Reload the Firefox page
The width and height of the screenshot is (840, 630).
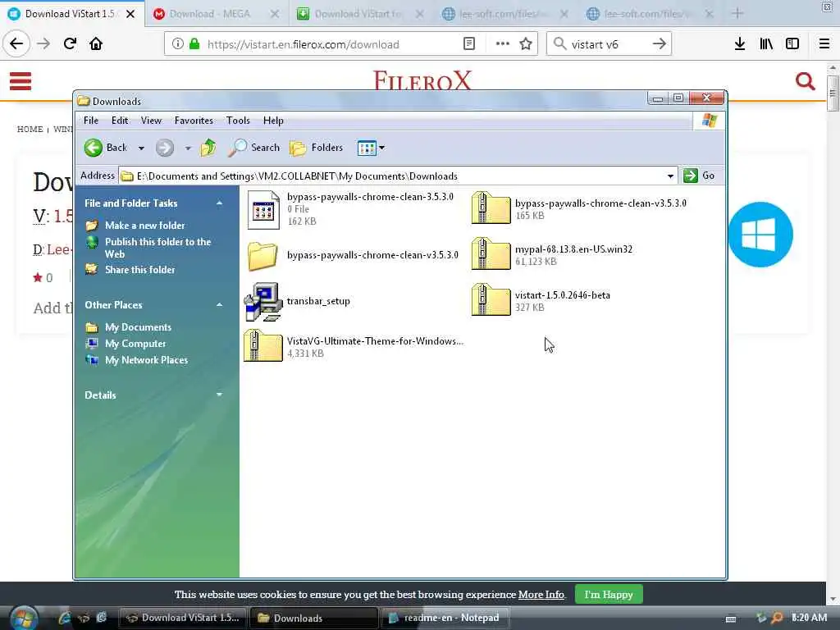[70, 43]
